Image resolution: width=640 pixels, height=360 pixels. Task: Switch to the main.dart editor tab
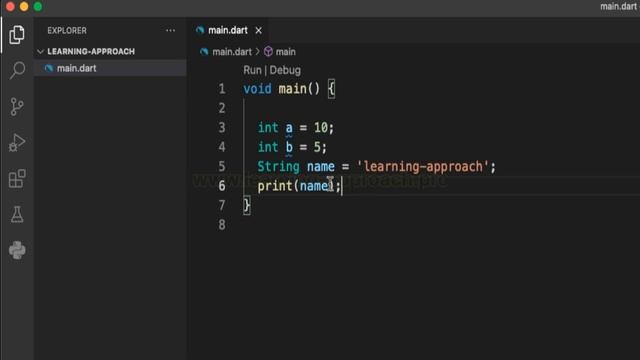coord(228,30)
